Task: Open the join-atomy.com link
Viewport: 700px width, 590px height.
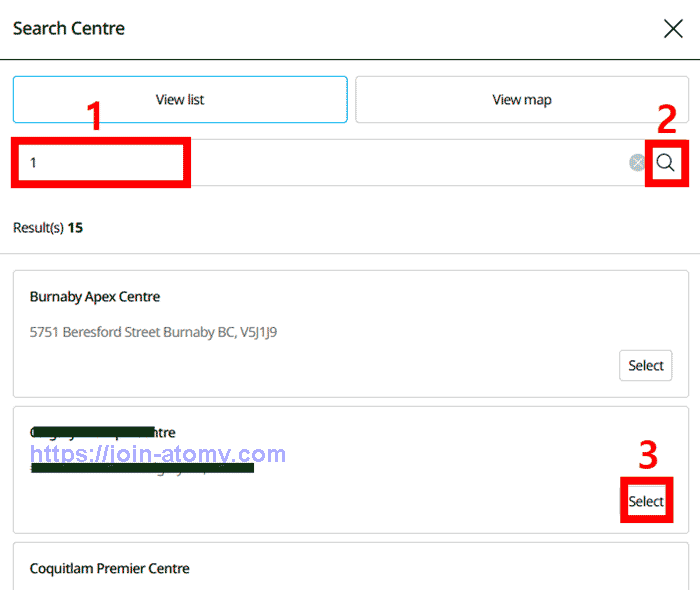Action: pos(158,455)
